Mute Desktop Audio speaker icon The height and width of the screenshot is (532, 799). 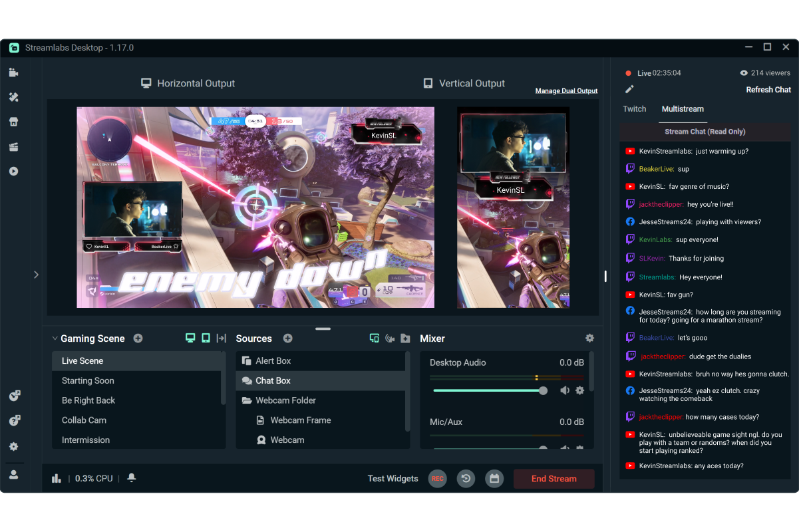pos(565,390)
